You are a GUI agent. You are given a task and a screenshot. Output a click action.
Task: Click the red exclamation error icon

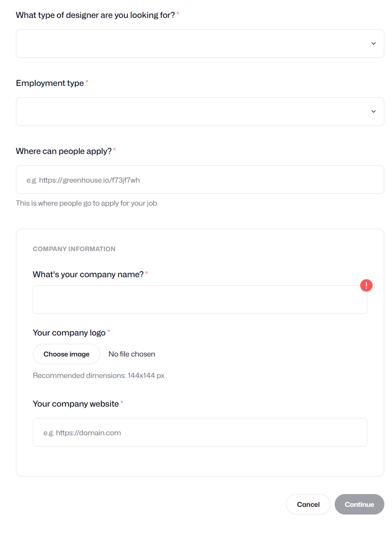[366, 285]
